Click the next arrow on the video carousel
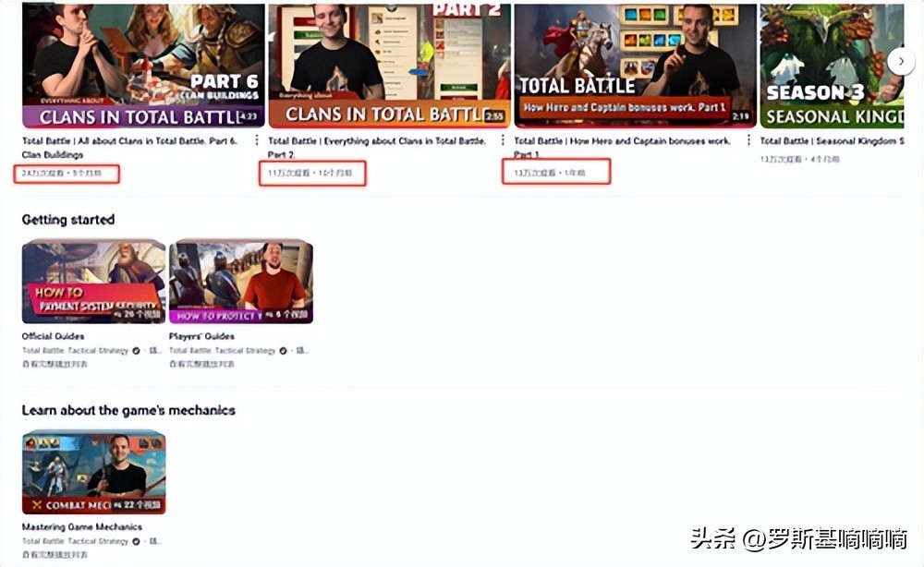This screenshot has height=567, width=924. point(901,61)
